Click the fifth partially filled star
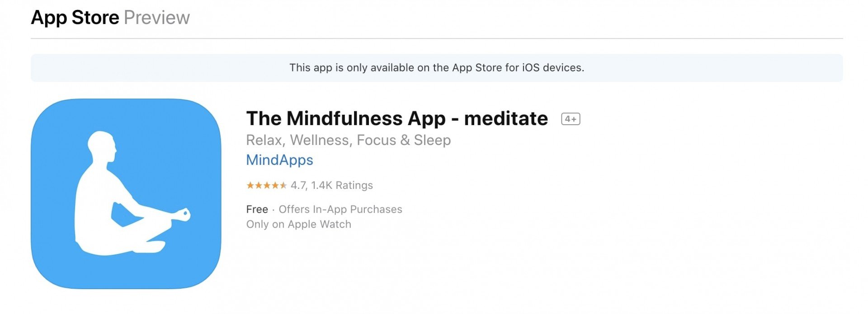 (x=283, y=185)
